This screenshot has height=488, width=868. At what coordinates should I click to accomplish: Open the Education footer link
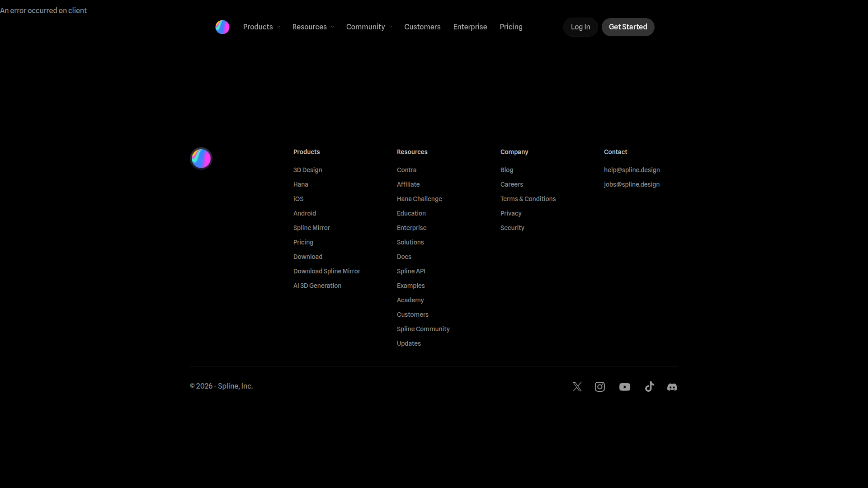pyautogui.click(x=411, y=213)
